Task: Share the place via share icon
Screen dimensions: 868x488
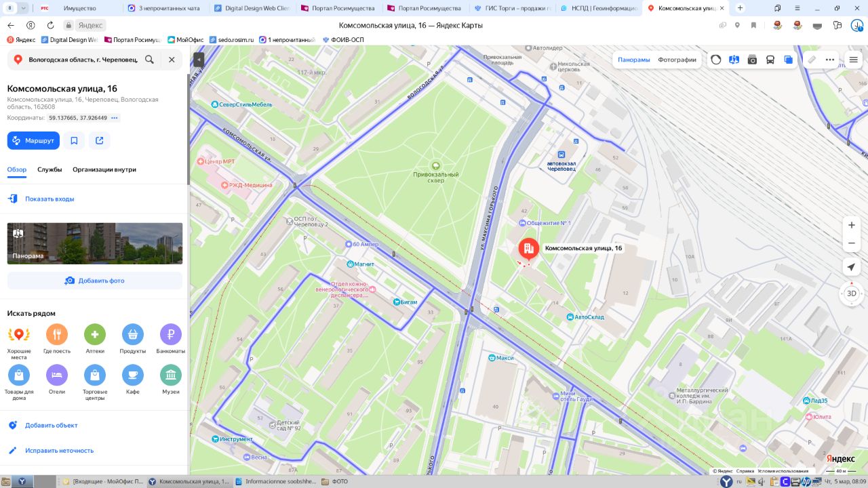Action: 100,140
